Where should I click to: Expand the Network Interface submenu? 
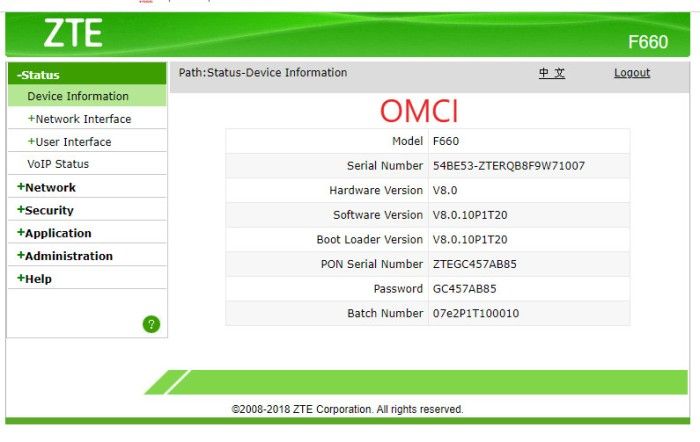point(80,119)
